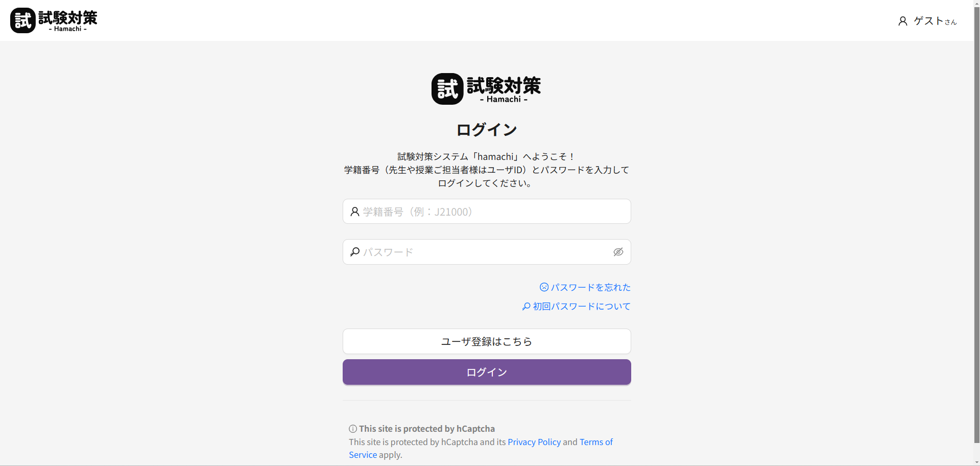
Task: Click the key icon in password field
Action: [354, 252]
